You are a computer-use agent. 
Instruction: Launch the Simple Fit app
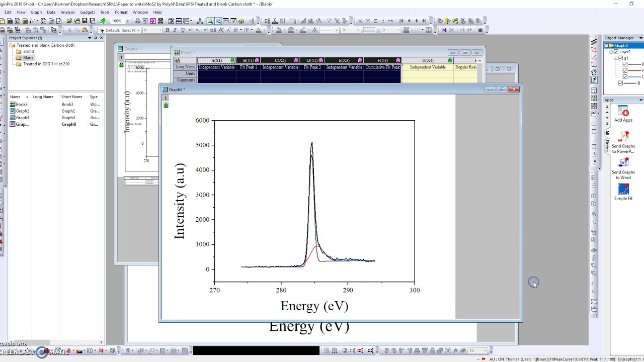coord(623,189)
